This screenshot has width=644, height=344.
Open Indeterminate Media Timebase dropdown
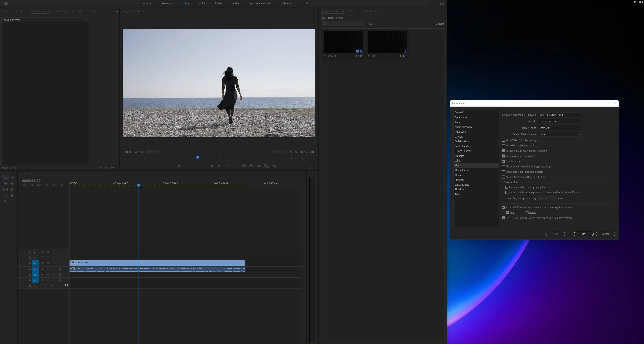[x=559, y=115]
